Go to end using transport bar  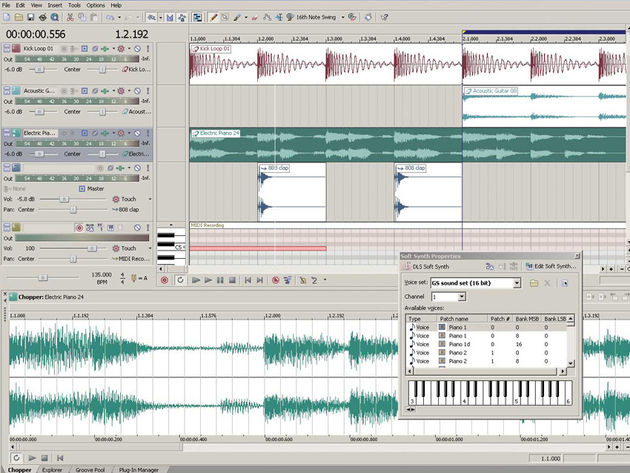tap(260, 280)
